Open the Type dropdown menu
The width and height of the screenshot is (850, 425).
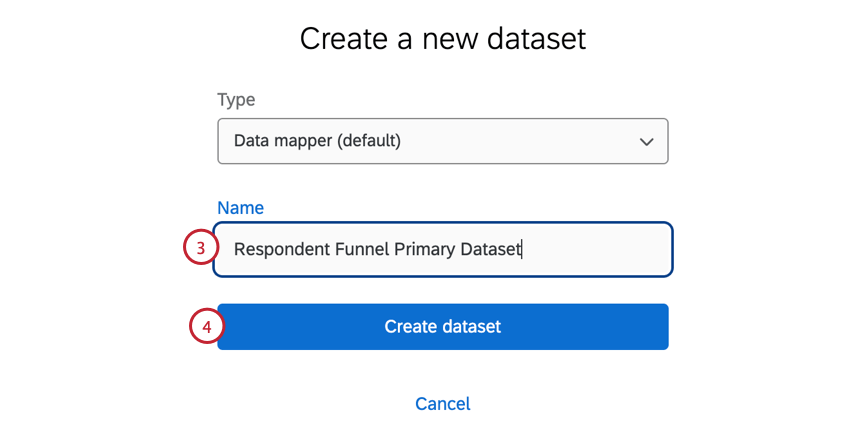point(442,141)
